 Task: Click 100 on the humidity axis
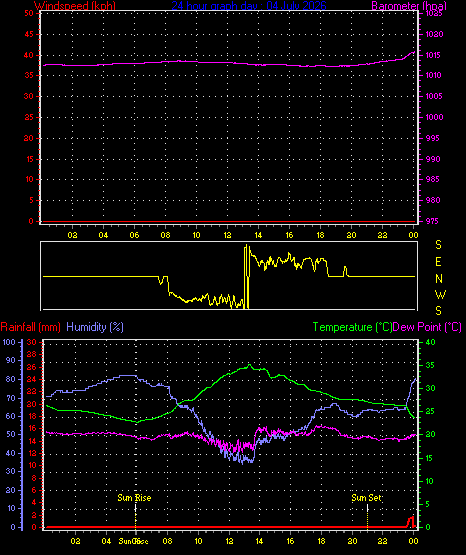point(9,342)
